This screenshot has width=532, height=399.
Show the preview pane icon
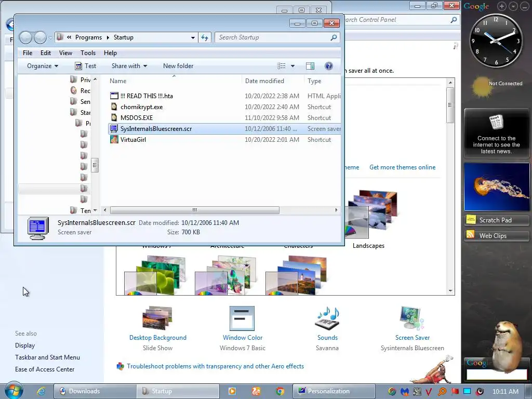click(310, 66)
